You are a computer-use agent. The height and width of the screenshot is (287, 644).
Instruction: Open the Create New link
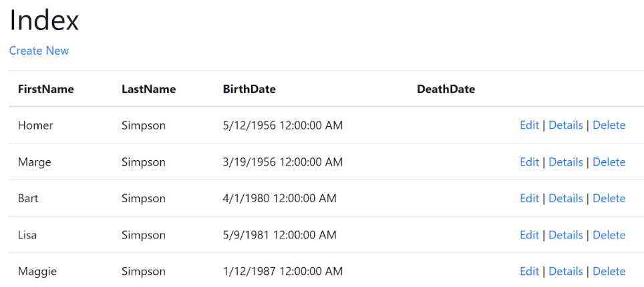tap(39, 51)
